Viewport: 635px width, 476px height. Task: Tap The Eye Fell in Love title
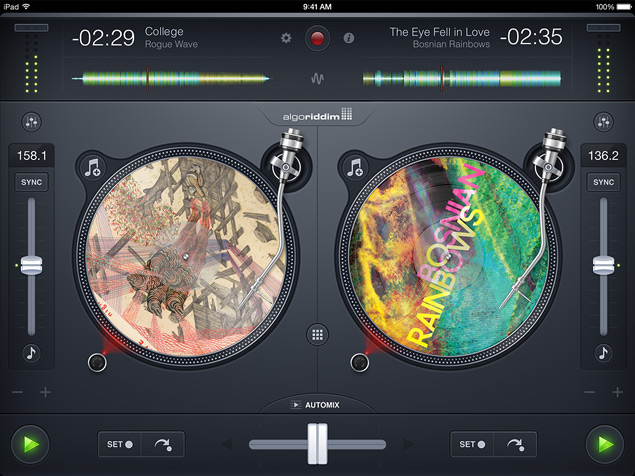point(439,32)
